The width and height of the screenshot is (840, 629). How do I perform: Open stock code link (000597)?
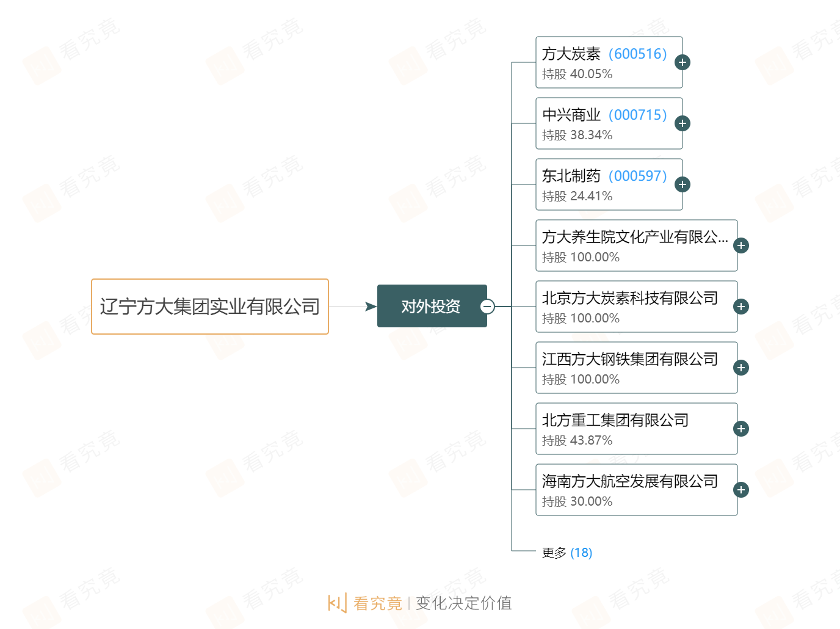pyautogui.click(x=637, y=176)
